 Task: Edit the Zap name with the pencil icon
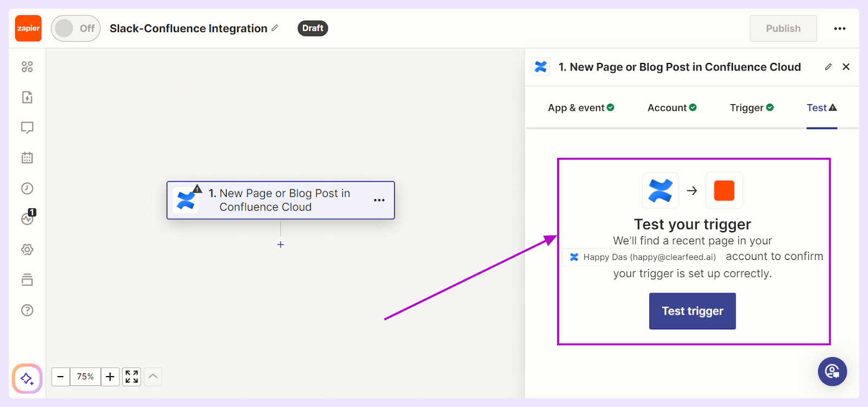pos(275,28)
